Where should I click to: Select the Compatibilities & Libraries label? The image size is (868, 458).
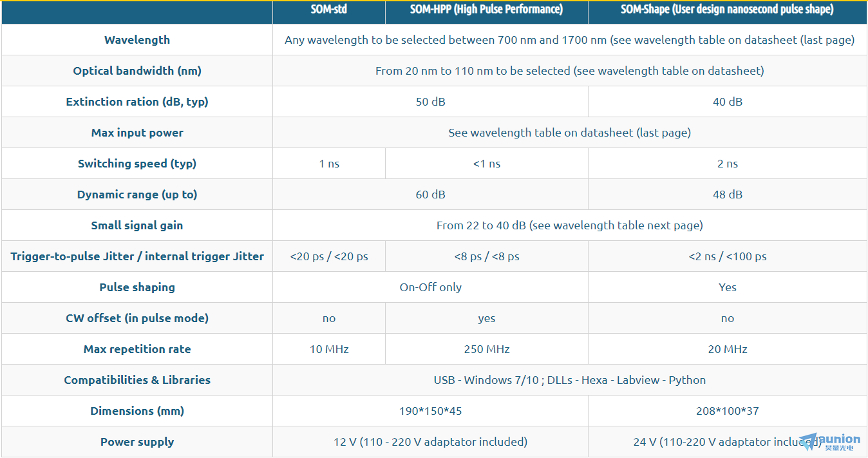pyautogui.click(x=137, y=380)
